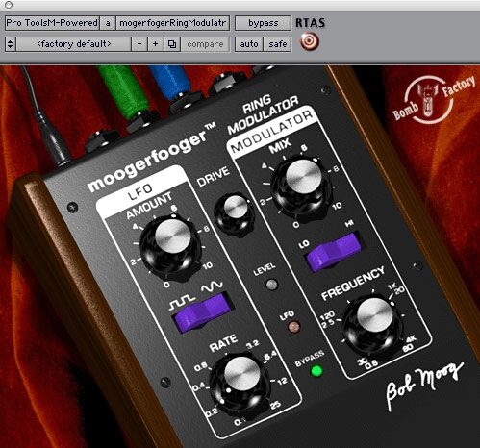
Task: Click the sine wave symbol
Action: click(x=212, y=286)
